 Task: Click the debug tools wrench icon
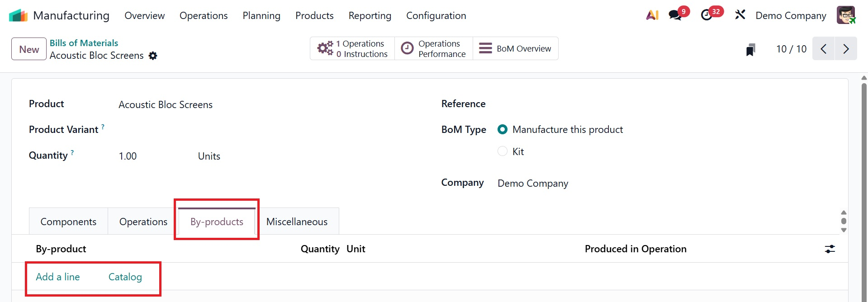pos(740,15)
